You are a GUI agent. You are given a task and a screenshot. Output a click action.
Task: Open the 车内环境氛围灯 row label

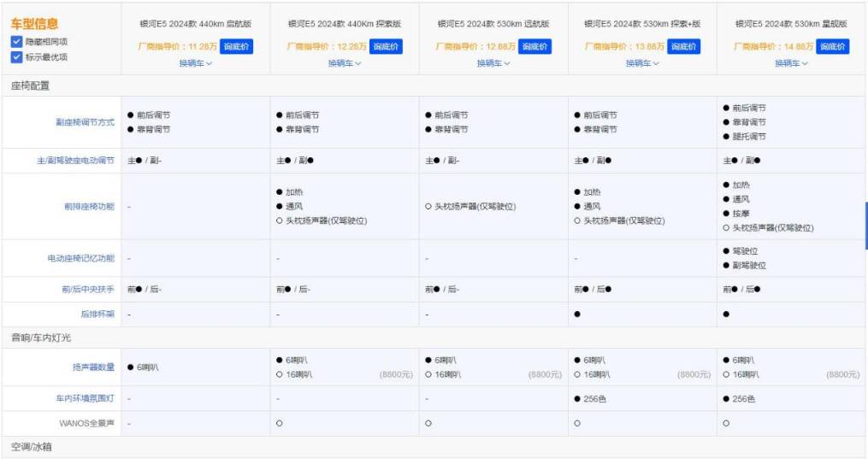coord(85,399)
